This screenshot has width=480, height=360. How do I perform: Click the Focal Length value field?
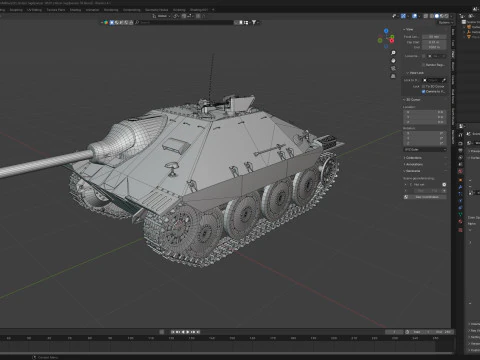(x=434, y=37)
